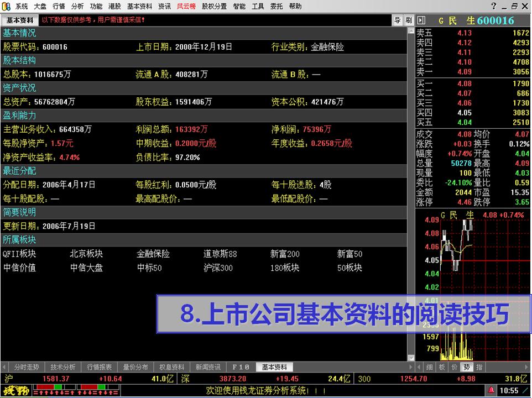This screenshot has height=398, width=532.
Task: Click the top-left 基本资料 panel button
Action: click(20, 20)
